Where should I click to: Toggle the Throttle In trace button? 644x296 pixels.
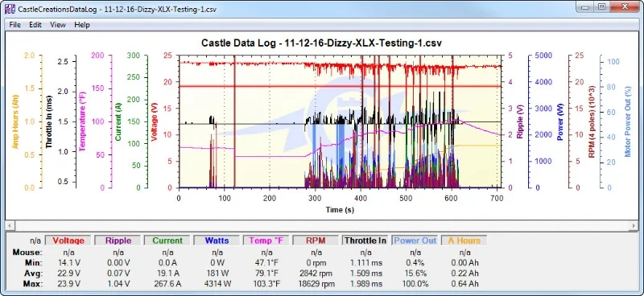click(365, 240)
